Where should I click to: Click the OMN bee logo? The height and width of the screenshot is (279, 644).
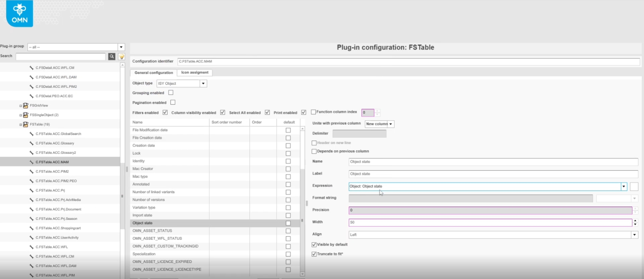(x=19, y=14)
